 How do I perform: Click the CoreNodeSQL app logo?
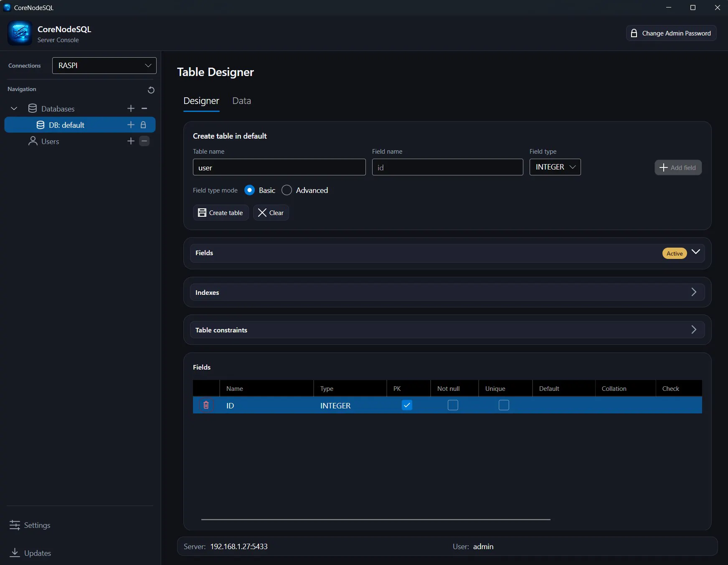pos(20,33)
